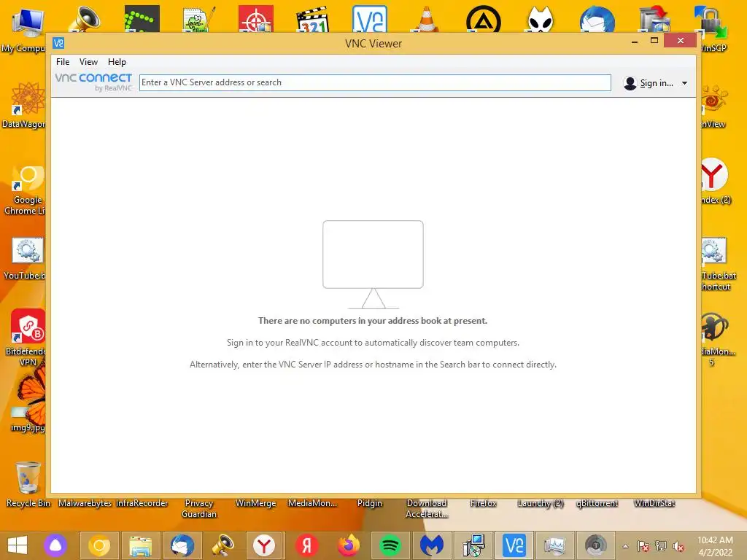Open the VNC Viewer desktop shortcut

370,19
